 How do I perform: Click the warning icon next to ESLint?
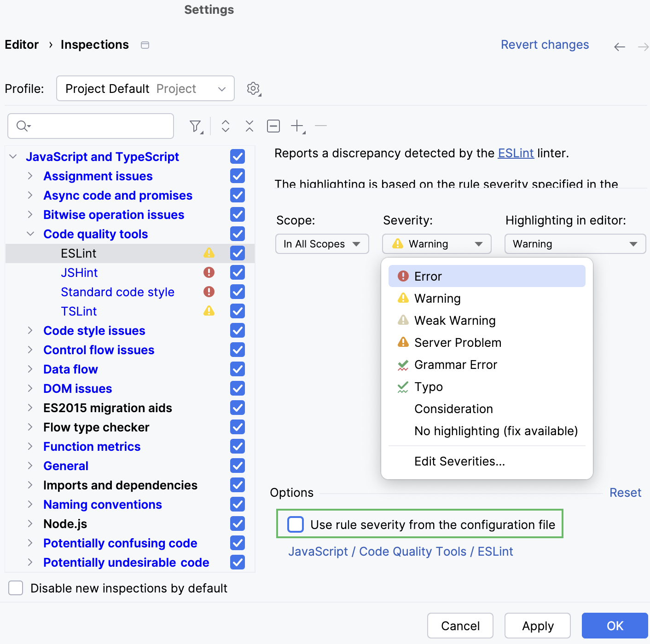[x=209, y=253]
